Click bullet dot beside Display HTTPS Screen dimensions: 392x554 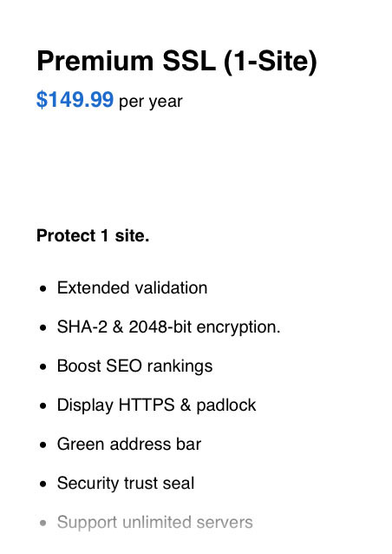(x=43, y=406)
